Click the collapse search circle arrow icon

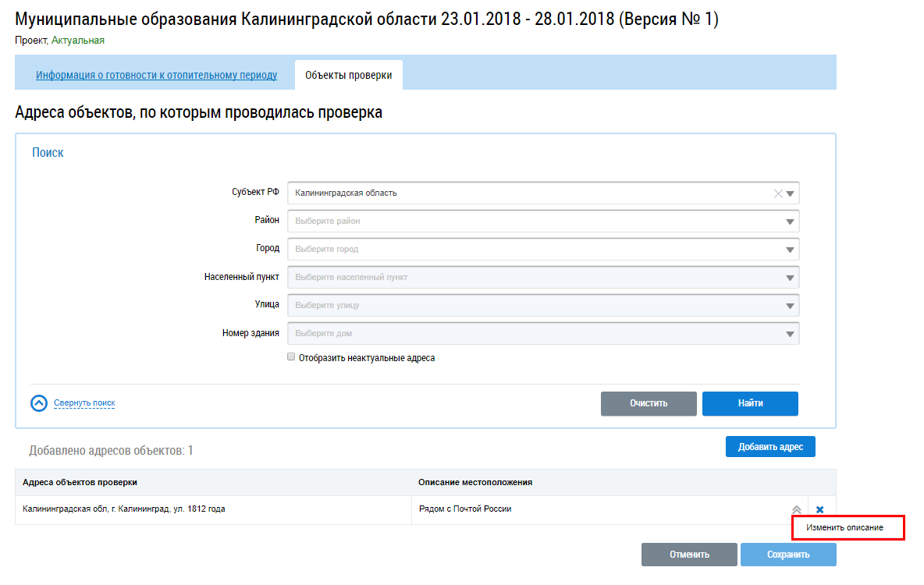pyautogui.click(x=39, y=403)
